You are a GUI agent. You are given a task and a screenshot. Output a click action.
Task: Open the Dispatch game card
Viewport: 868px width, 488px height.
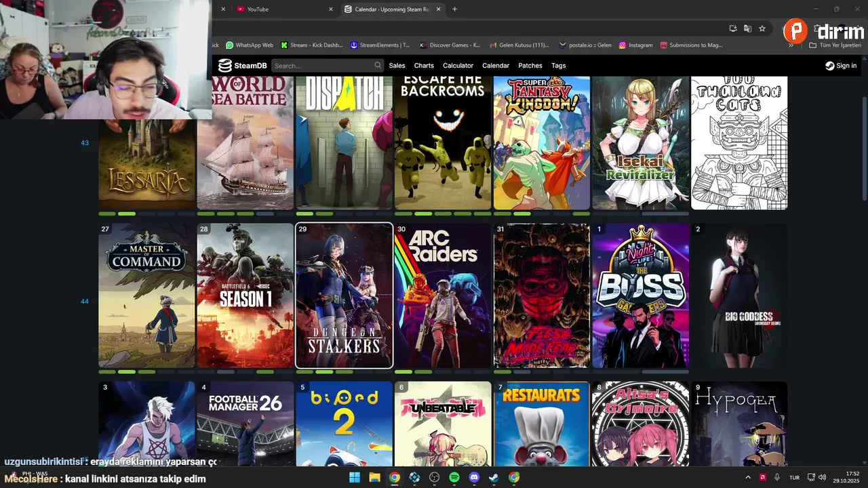[x=344, y=143]
